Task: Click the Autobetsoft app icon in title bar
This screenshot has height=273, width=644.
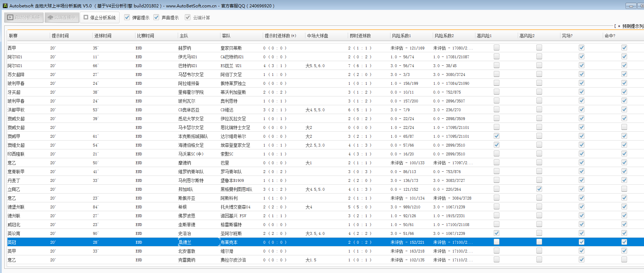Action: [x=5, y=6]
